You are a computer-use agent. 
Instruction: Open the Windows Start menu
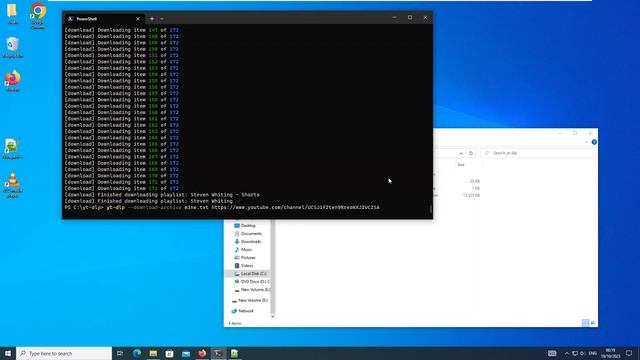[8, 353]
